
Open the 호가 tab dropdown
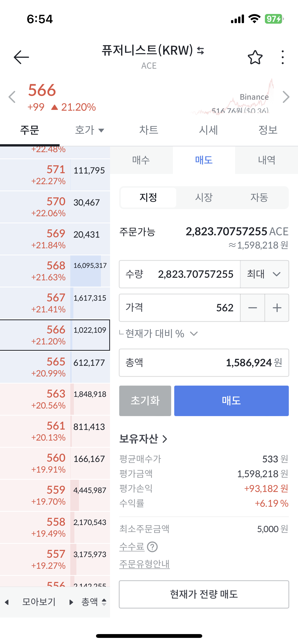89,130
